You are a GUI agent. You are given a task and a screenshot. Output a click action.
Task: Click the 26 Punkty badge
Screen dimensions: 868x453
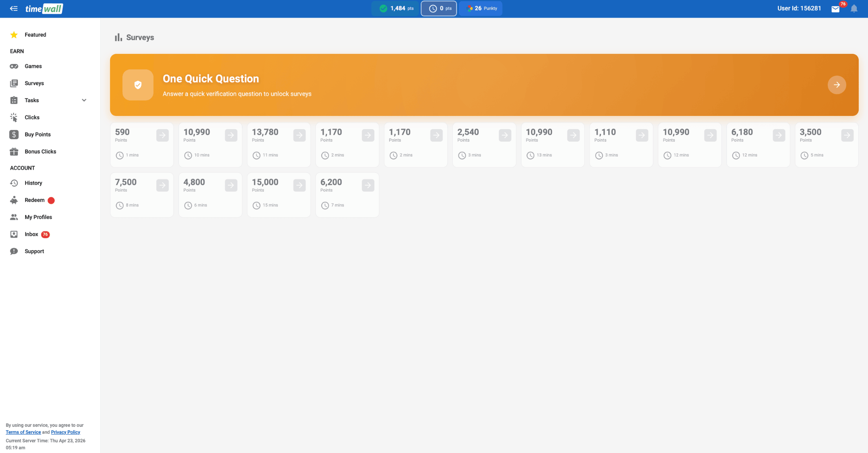click(480, 8)
